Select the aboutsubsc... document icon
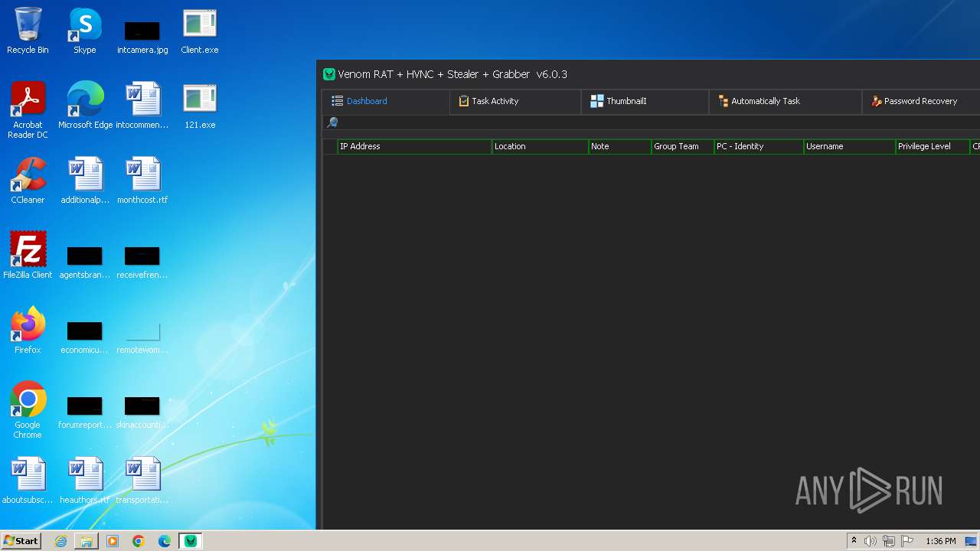Viewport: 980px width, 551px height. coord(28,481)
